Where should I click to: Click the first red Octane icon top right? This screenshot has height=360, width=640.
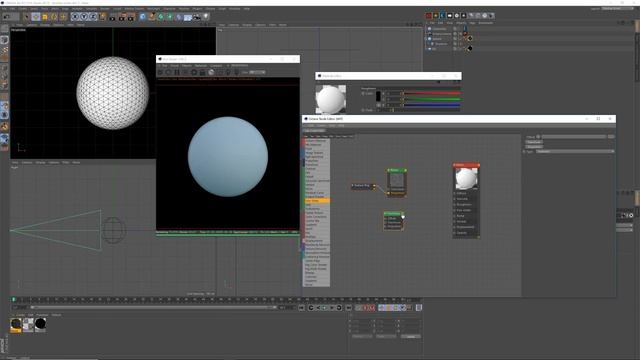(x=429, y=16)
